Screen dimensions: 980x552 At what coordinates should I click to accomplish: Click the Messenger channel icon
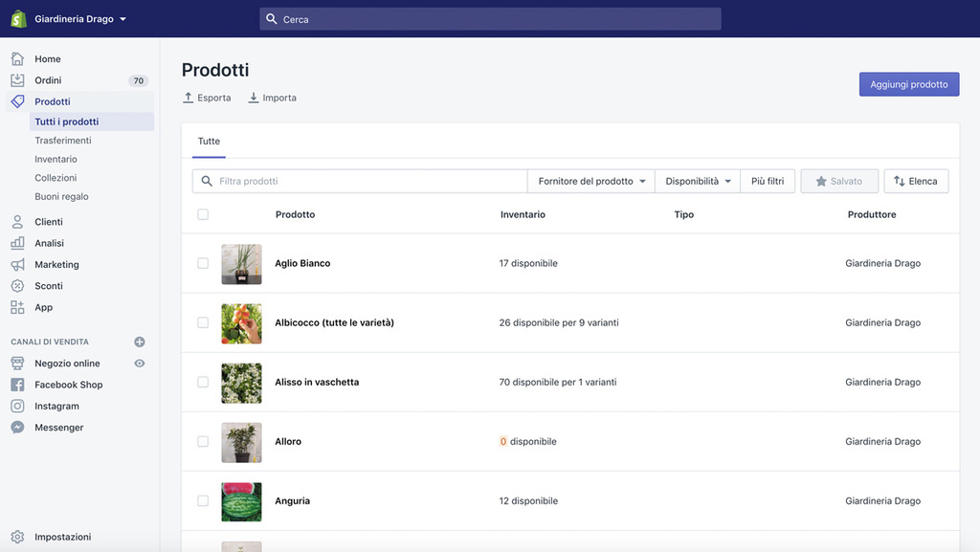pyautogui.click(x=17, y=427)
